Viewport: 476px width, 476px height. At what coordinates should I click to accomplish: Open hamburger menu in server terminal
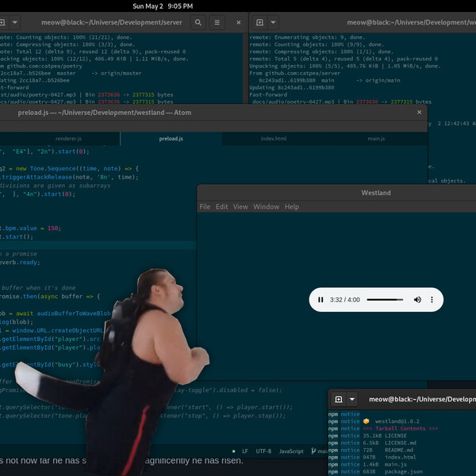coord(217,22)
